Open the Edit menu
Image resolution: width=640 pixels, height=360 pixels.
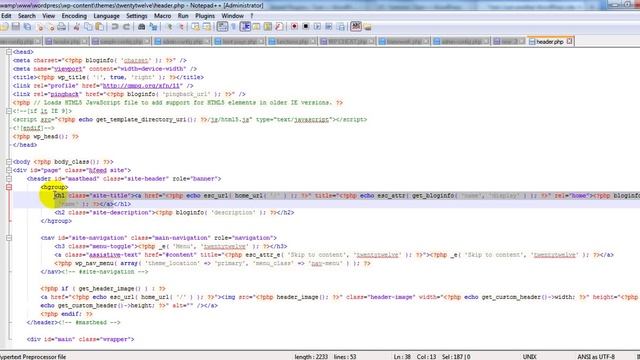6,16
